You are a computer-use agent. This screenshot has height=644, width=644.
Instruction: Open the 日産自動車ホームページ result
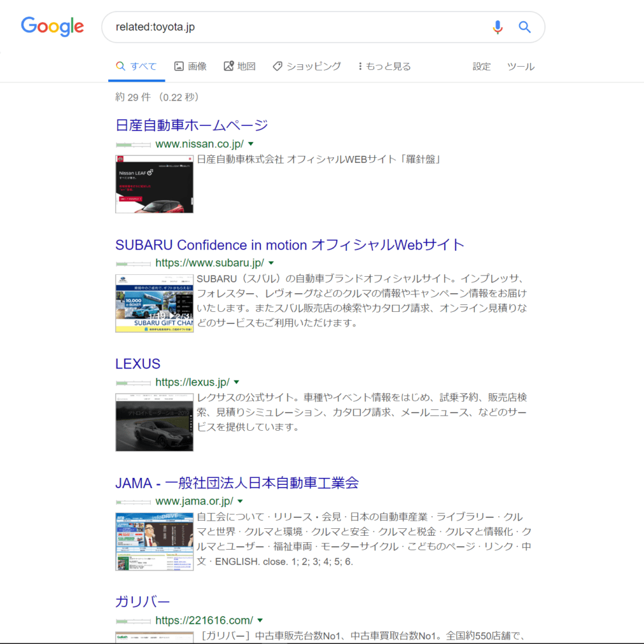(x=191, y=125)
